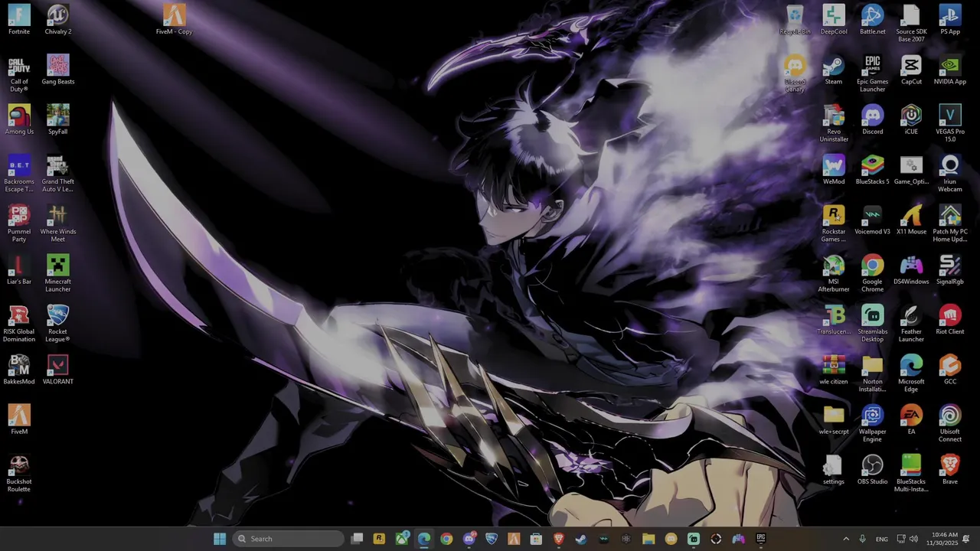This screenshot has width=980, height=551.
Task: Select the Liar's Bar shortcut
Action: pos(19,270)
